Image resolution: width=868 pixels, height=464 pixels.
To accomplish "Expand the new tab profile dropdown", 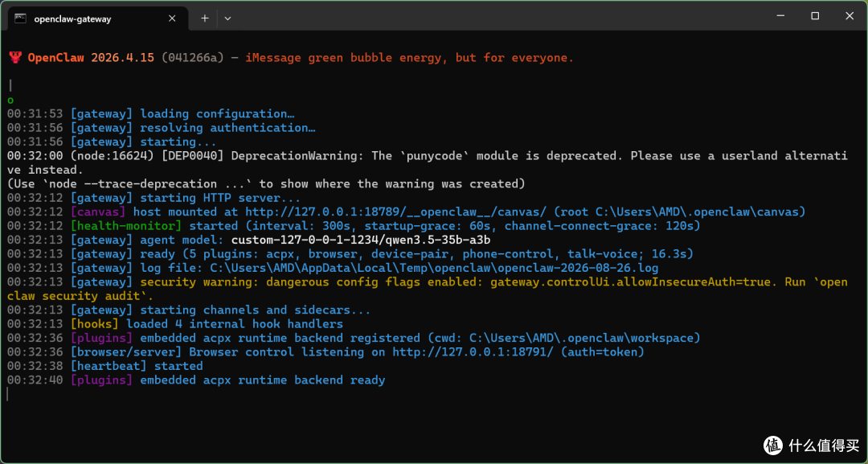I will click(x=227, y=18).
